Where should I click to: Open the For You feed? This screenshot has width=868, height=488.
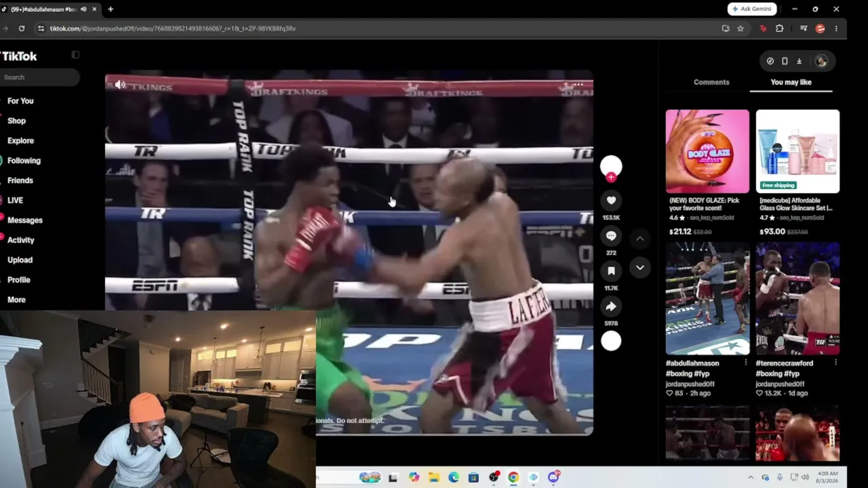tap(20, 101)
